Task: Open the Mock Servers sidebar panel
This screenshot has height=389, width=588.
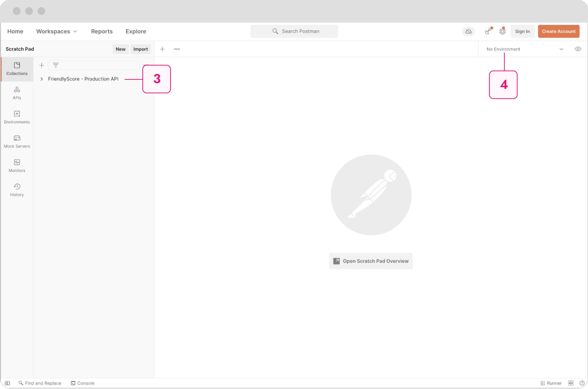Action: click(x=17, y=142)
